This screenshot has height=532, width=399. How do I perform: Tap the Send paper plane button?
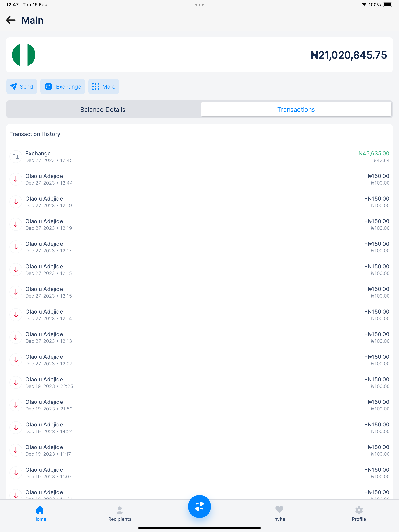coord(21,87)
